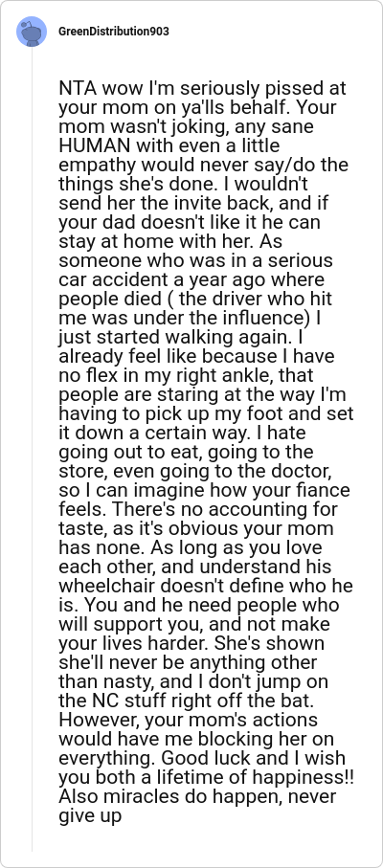Viewport: 383px width, 868px height.
Task: Open GreenDistribution903's user profile link
Action: tap(113, 32)
